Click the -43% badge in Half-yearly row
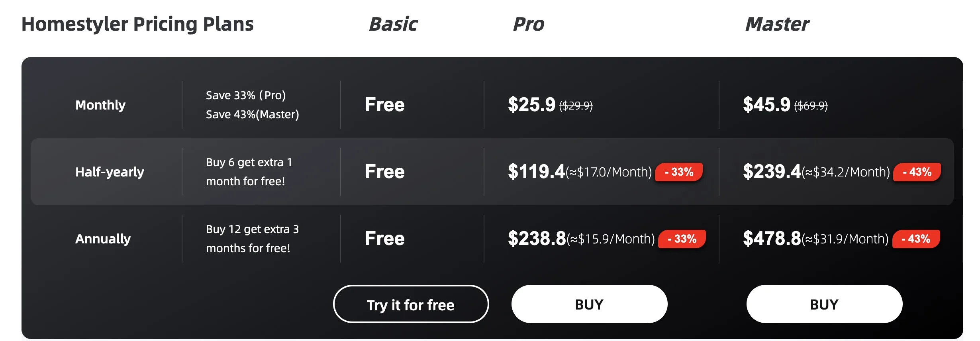 [917, 172]
